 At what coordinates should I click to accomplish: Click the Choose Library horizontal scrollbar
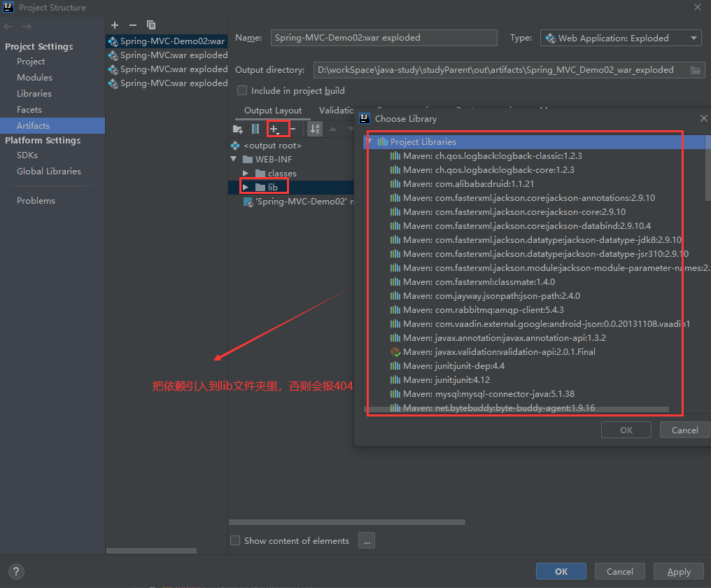point(516,409)
